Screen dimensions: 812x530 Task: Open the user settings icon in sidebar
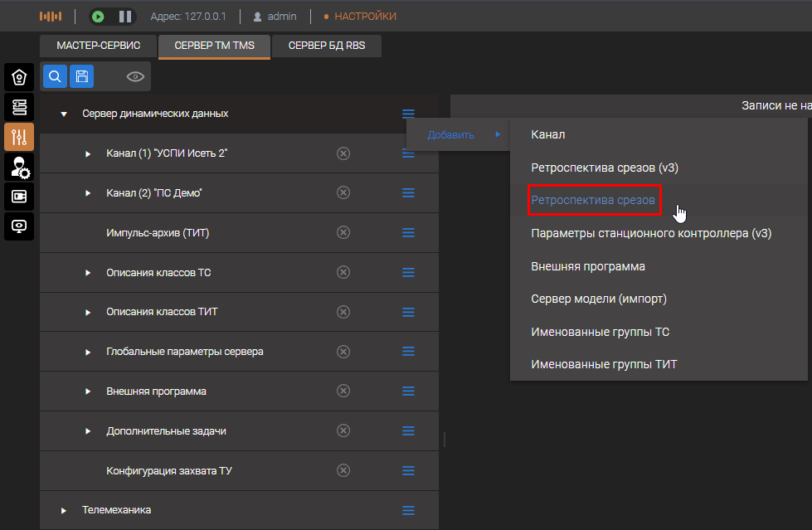19,167
